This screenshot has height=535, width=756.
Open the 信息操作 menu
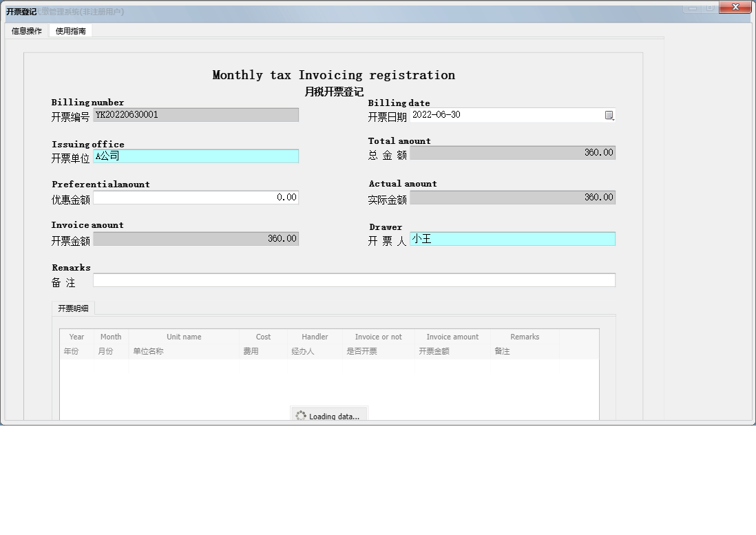point(27,31)
